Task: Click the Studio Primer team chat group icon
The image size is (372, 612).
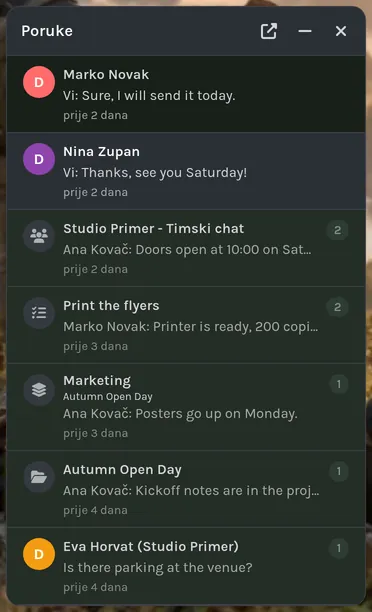Action: (x=39, y=236)
